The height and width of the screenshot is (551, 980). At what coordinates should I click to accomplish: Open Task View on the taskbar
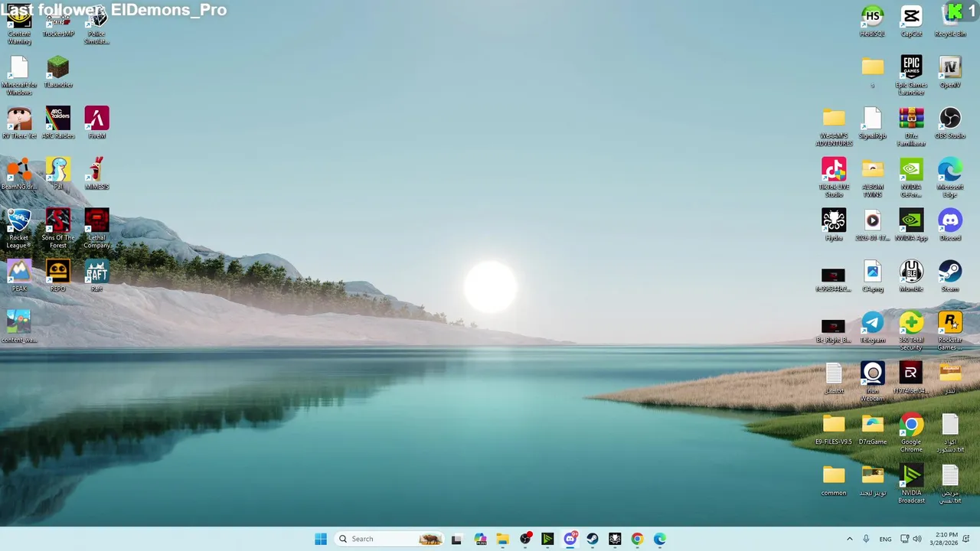click(457, 539)
